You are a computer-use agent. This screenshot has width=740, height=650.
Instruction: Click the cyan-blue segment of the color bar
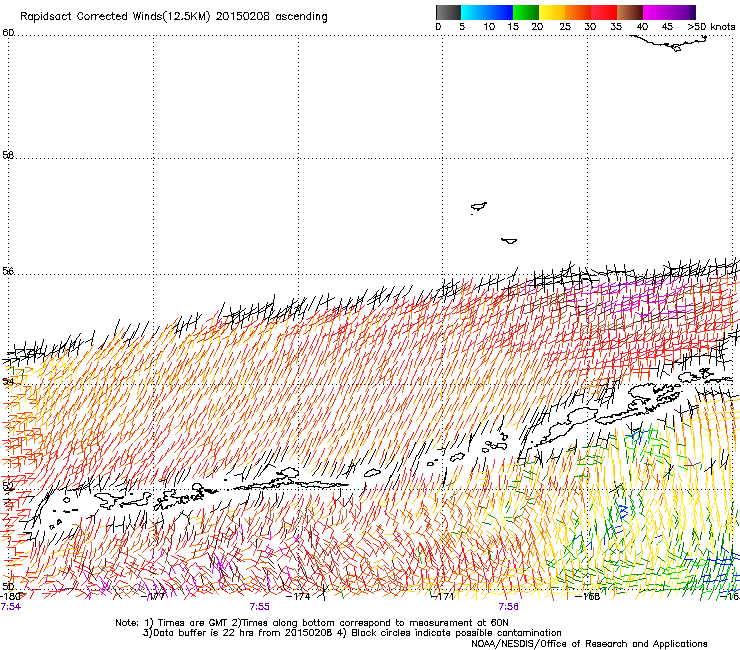coord(487,12)
